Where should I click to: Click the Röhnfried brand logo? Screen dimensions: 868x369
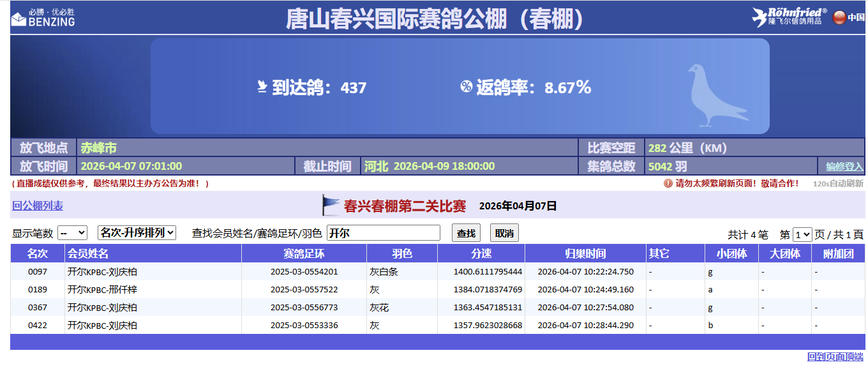(789, 17)
